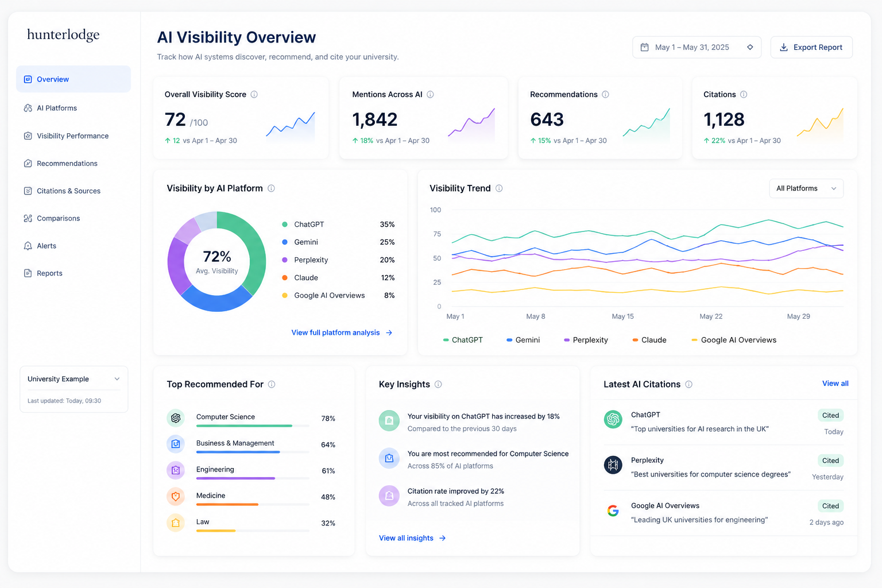Click the 72% donut chart center

click(x=217, y=262)
